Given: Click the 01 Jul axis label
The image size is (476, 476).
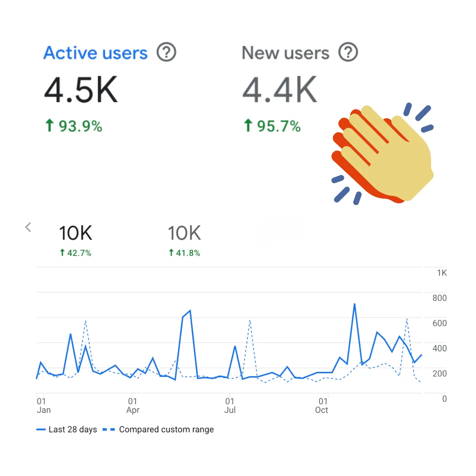Looking at the screenshot, I should (230, 405).
